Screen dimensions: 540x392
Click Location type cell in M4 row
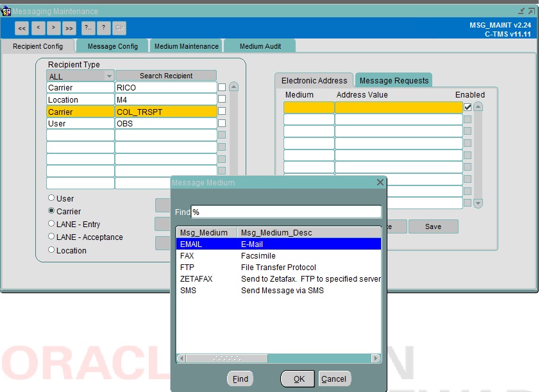tap(80, 99)
